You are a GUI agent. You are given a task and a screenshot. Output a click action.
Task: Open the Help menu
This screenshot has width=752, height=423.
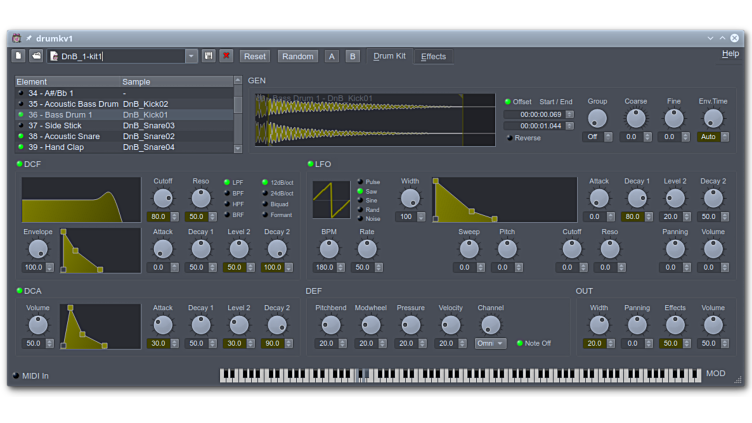coord(730,53)
